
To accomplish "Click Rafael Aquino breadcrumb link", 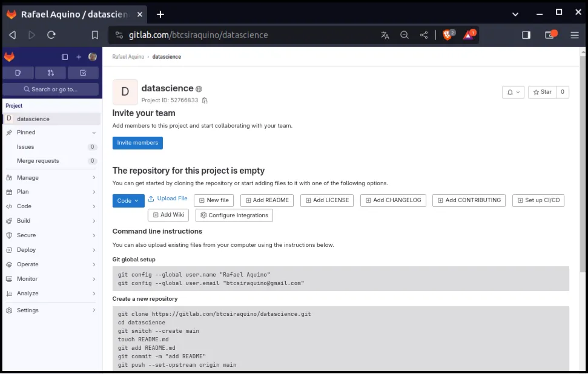I will click(x=128, y=57).
